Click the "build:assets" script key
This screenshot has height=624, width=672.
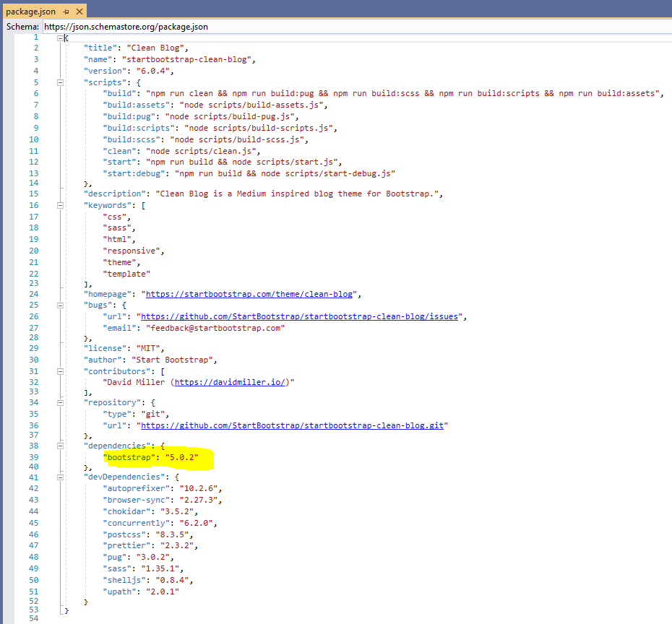click(137, 105)
